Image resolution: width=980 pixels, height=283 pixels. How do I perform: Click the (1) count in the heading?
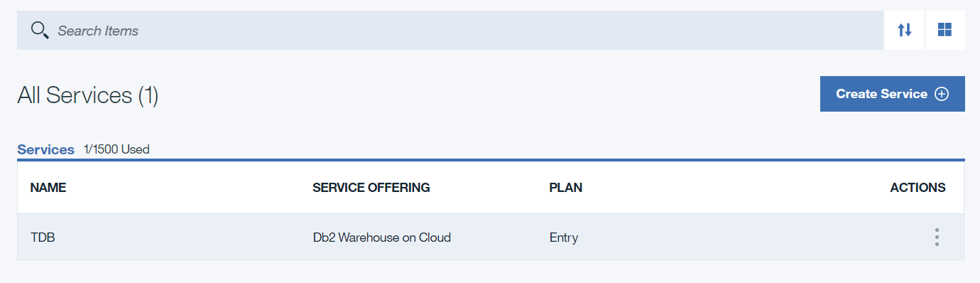148,95
